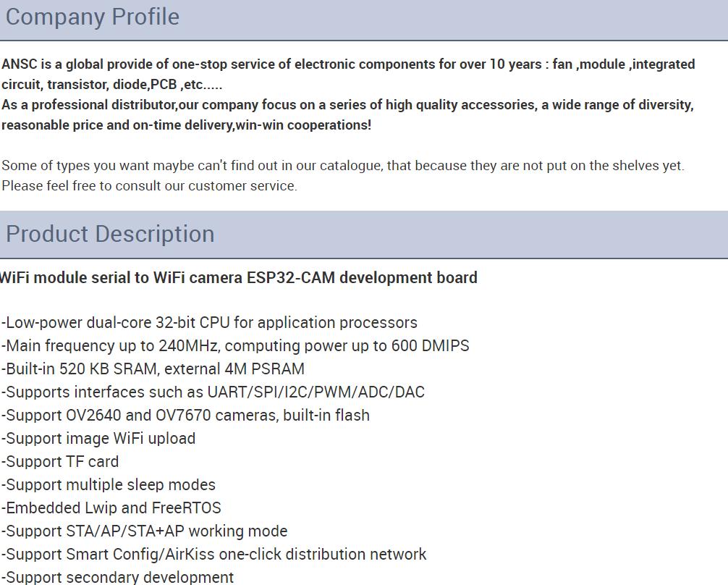Click the "Company Profile" heading

pos(93,17)
